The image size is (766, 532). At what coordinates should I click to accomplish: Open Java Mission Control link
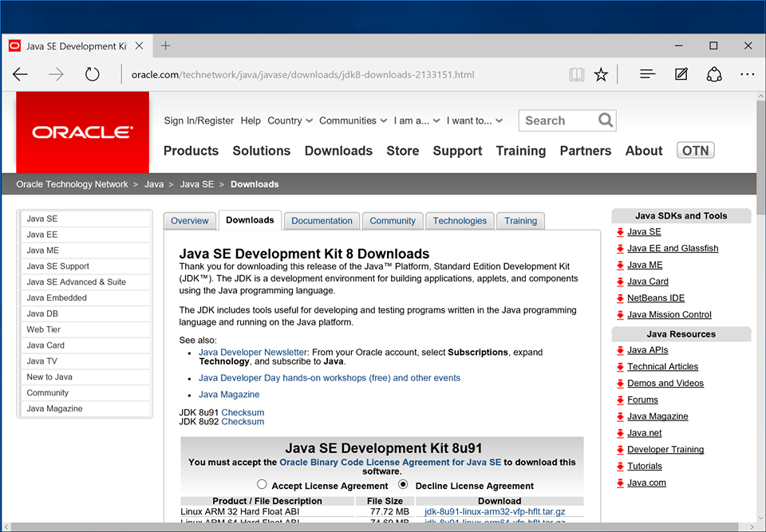coord(669,314)
